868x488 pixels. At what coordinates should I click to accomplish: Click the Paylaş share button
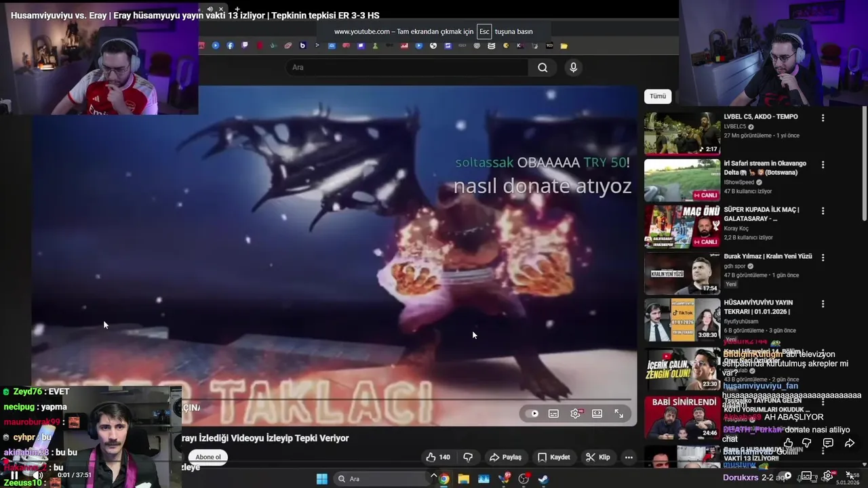click(505, 457)
